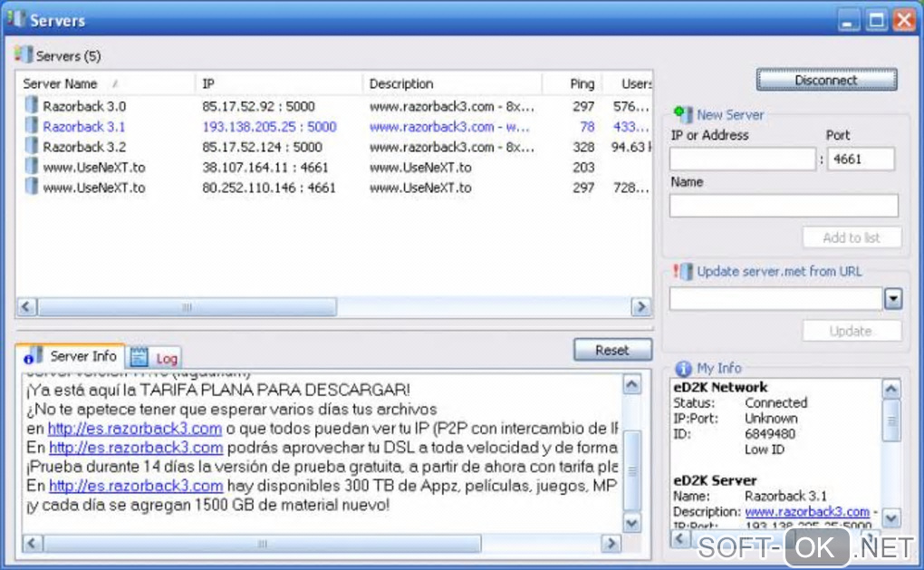Click the Log tab notepad icon

point(140,357)
